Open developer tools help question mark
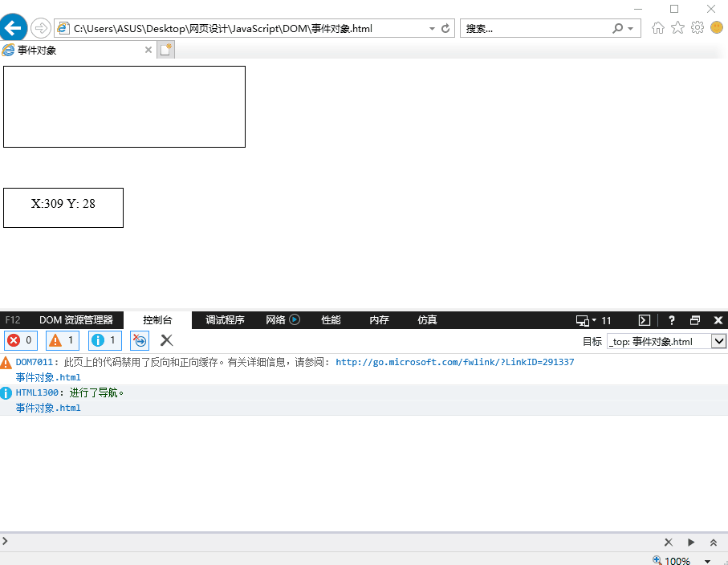728x565 pixels. click(x=671, y=320)
